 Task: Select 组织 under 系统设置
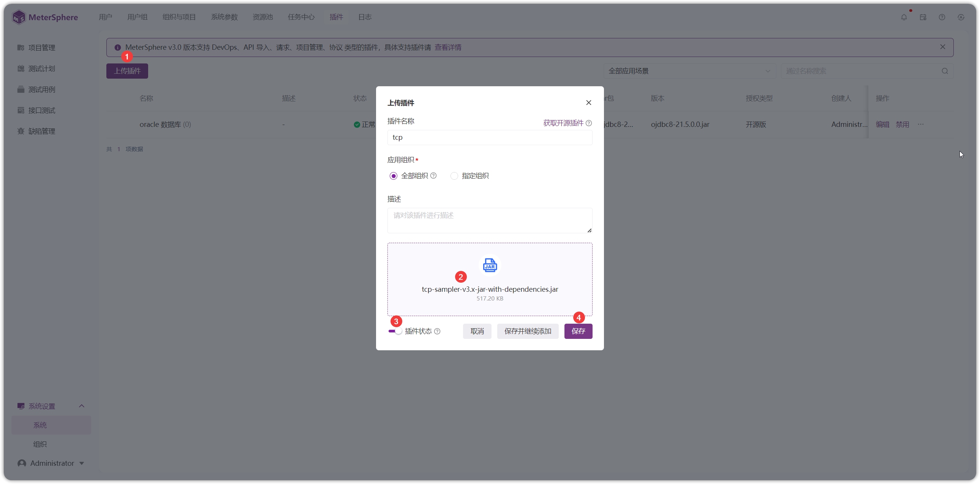tap(40, 444)
